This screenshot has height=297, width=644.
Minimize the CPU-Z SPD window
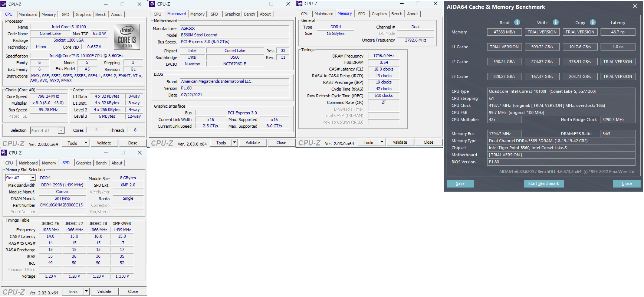point(106,153)
